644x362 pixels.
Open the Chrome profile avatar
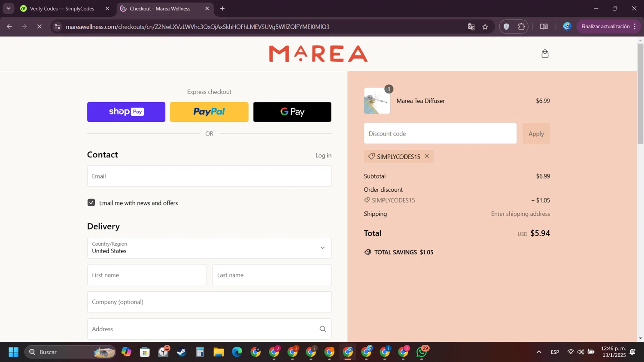click(x=567, y=27)
